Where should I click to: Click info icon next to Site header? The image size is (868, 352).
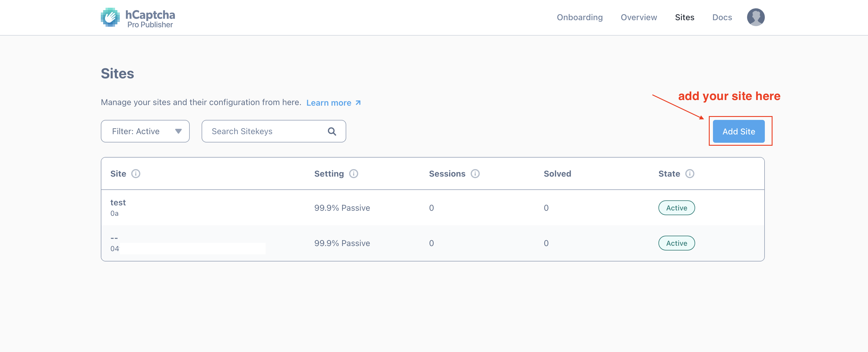tap(136, 174)
